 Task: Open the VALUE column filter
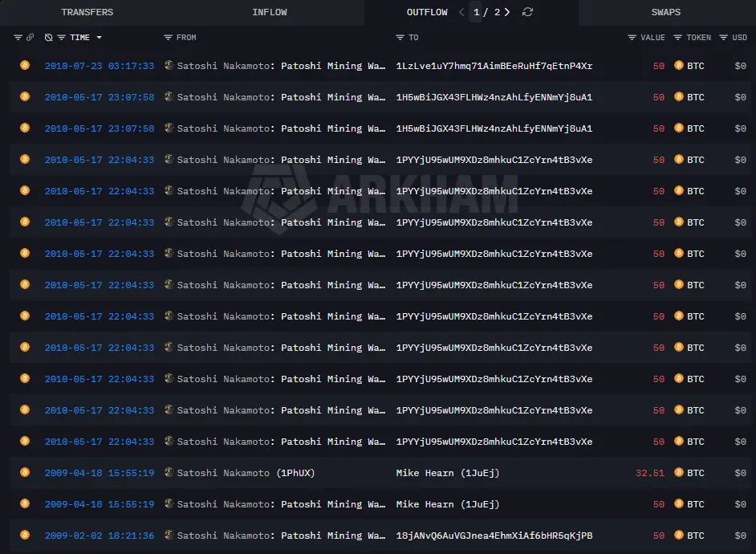(x=632, y=37)
